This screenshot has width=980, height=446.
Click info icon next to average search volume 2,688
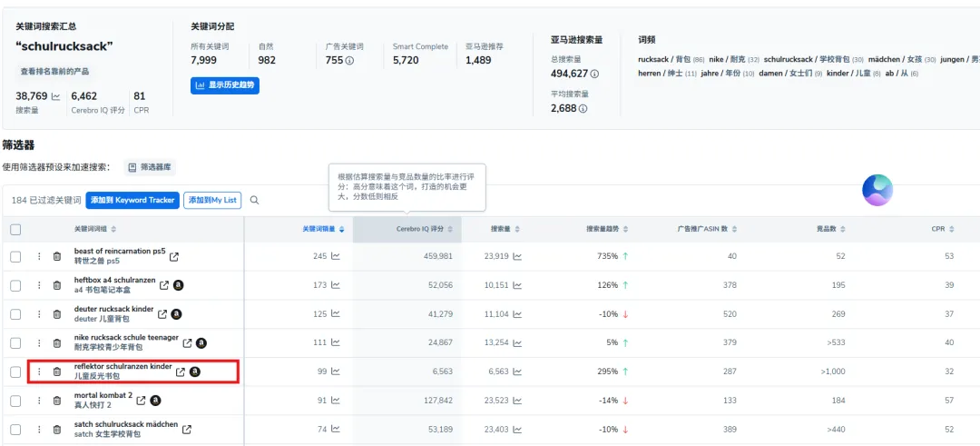pyautogui.click(x=583, y=108)
